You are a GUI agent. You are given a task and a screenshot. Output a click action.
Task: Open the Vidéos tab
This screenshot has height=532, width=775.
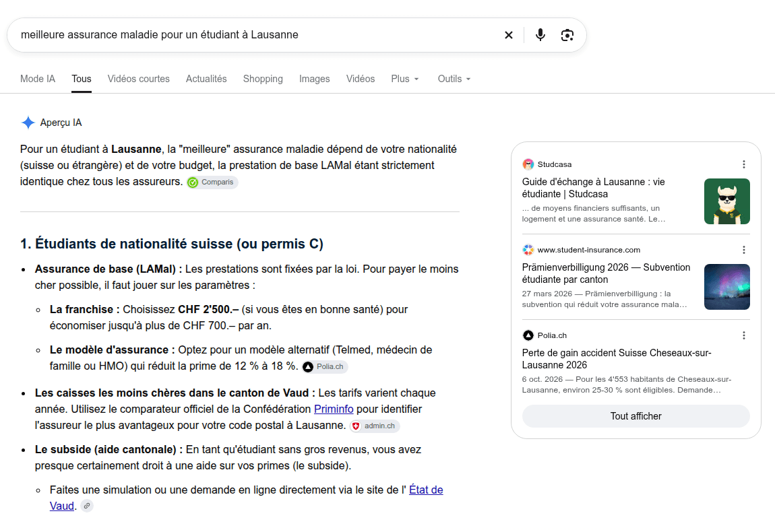click(361, 79)
